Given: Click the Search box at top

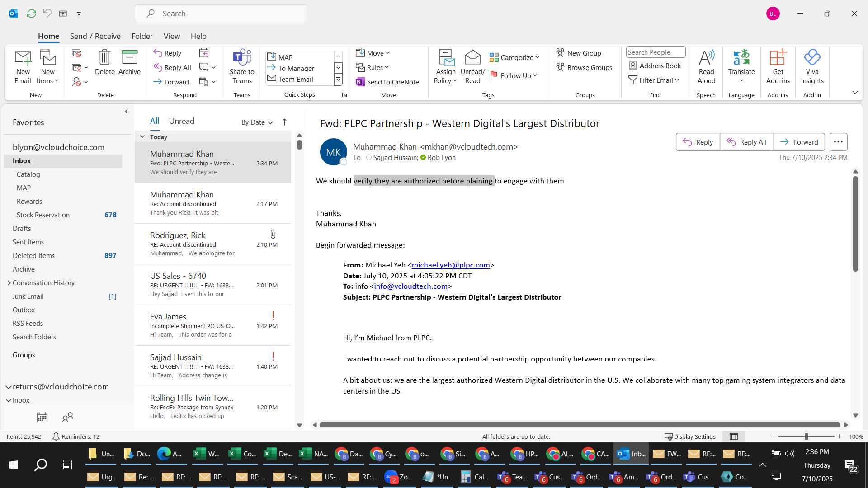Looking at the screenshot, I should [x=221, y=14].
